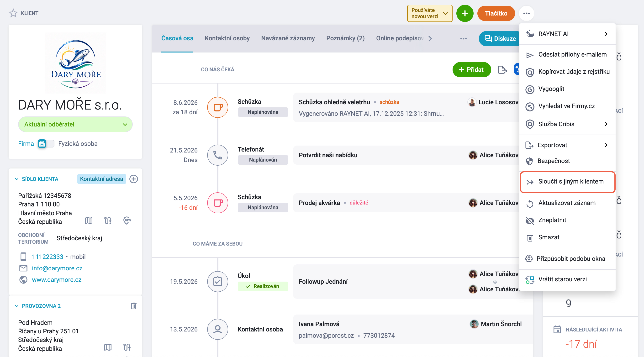Screen dimensions: 644x357
Task: Click the green plus button in header
Action: [465, 13]
